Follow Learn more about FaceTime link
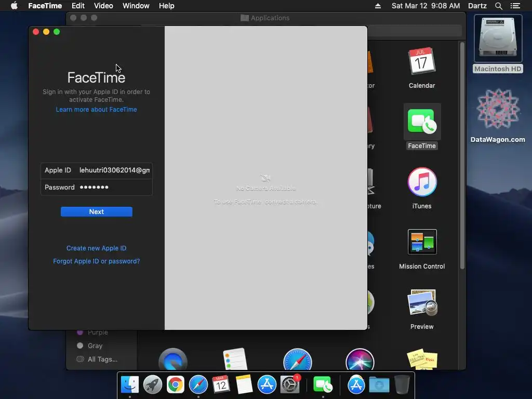Viewport: 532px width, 399px height. click(96, 109)
